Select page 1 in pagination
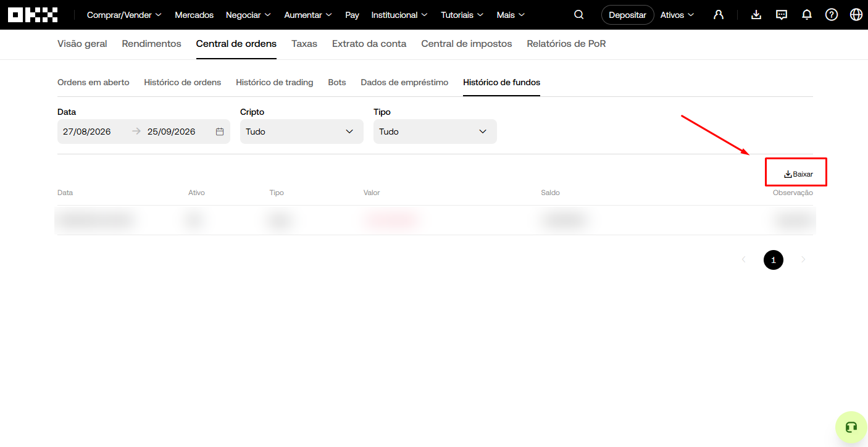Viewport: 868px width, 447px height. (x=774, y=260)
